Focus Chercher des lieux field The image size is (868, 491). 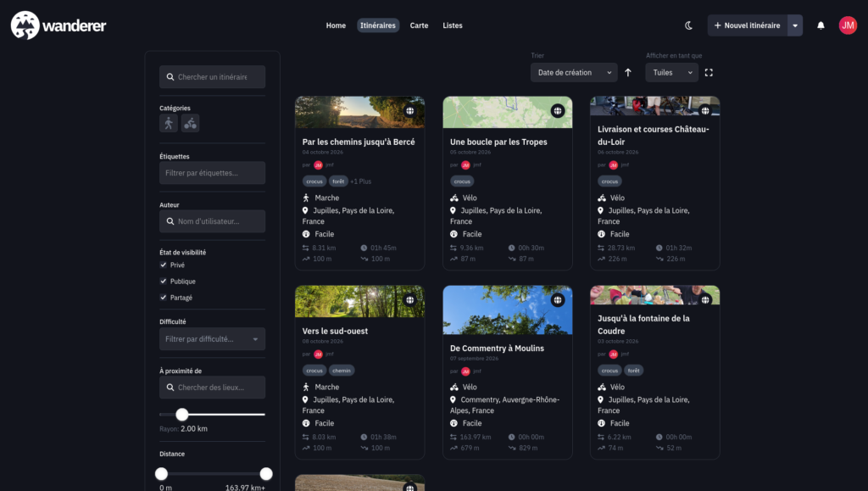coord(212,388)
